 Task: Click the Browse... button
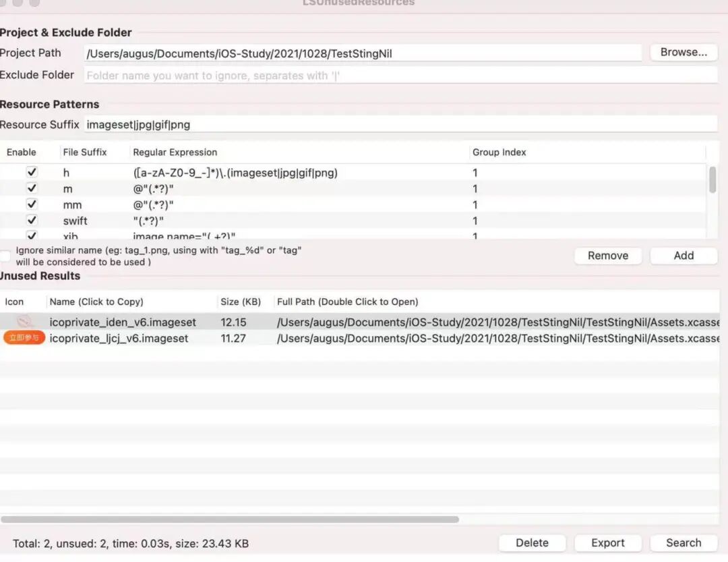coord(684,53)
